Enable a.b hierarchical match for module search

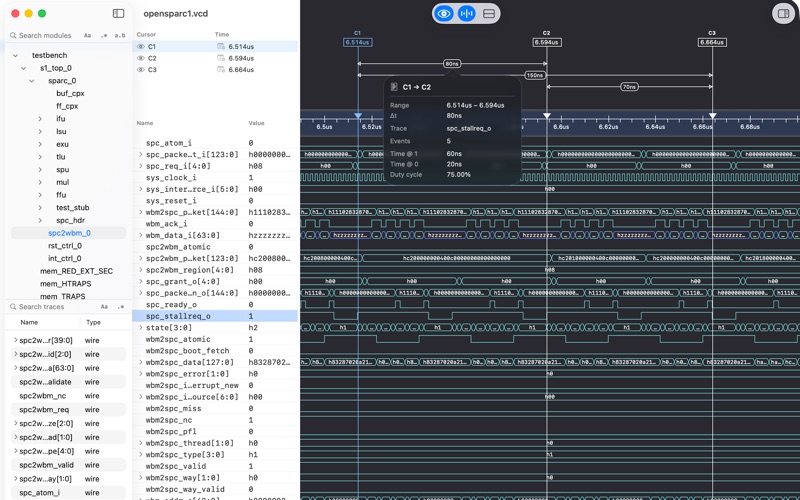pyautogui.click(x=120, y=35)
